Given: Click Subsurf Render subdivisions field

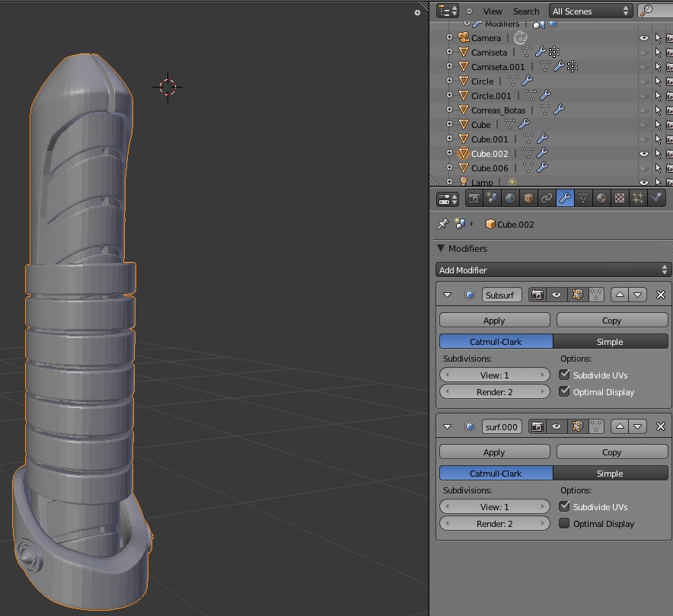Looking at the screenshot, I should [x=494, y=392].
